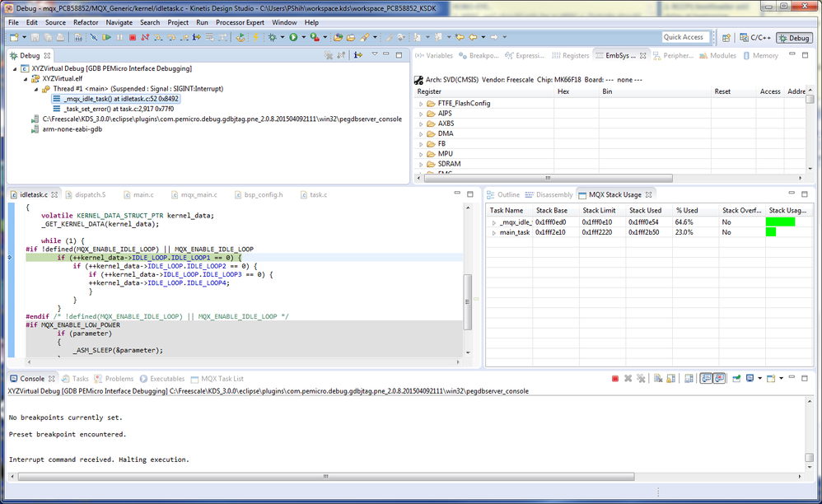Screen dimensions: 822x504
Task: Click the Terminate icon in Console toolbar
Action: [x=615, y=378]
